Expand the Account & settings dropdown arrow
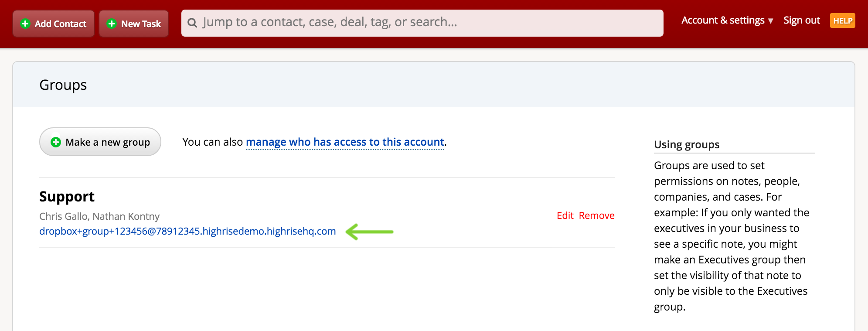 click(x=771, y=21)
